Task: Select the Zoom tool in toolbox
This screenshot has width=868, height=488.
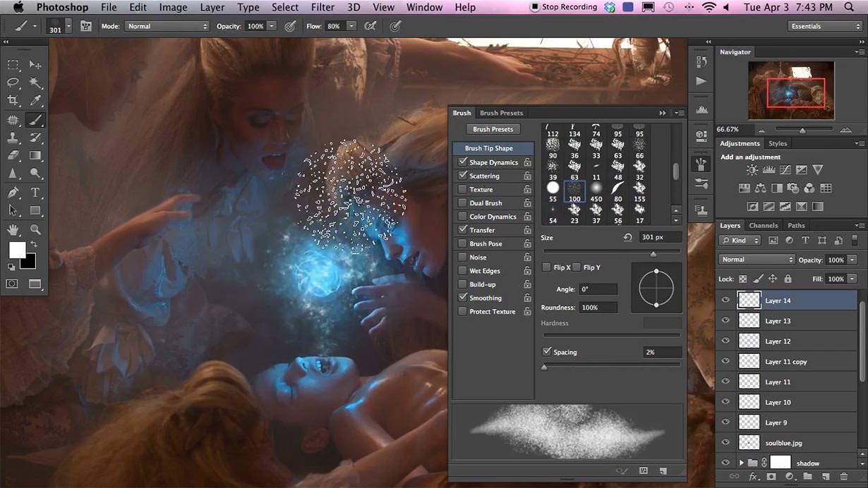Action: click(x=35, y=230)
